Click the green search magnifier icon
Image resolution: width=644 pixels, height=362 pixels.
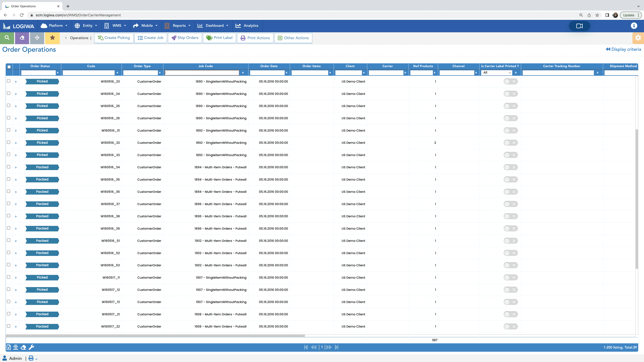click(x=7, y=38)
